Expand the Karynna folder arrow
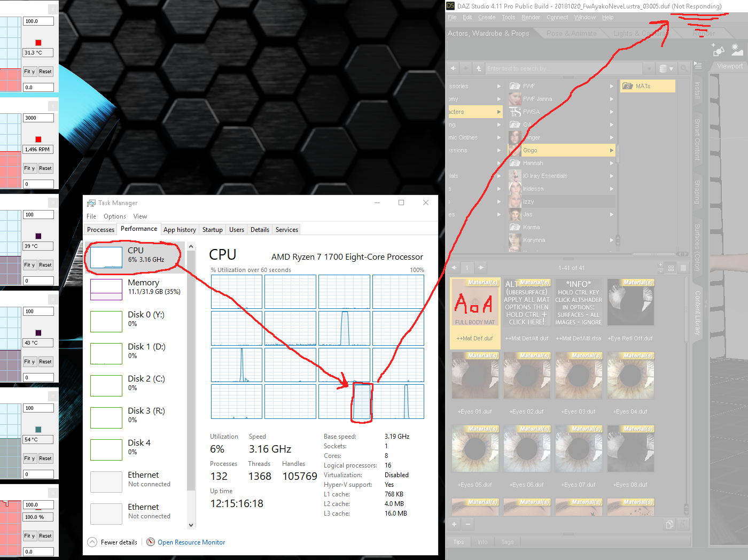Viewport: 748px width, 560px height. 611,240
